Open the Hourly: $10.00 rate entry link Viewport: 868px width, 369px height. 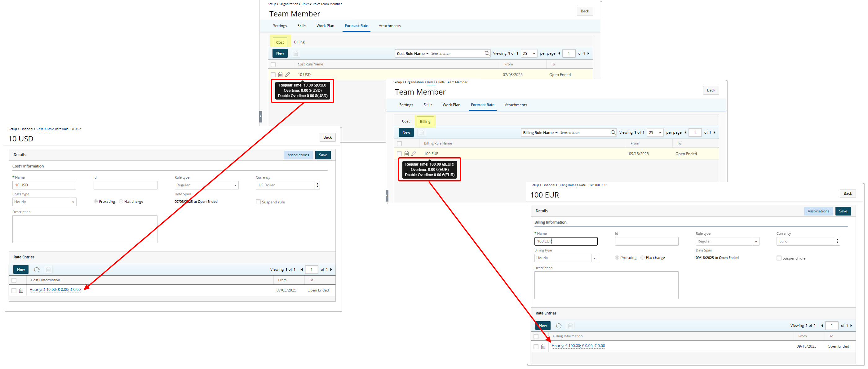tap(55, 290)
